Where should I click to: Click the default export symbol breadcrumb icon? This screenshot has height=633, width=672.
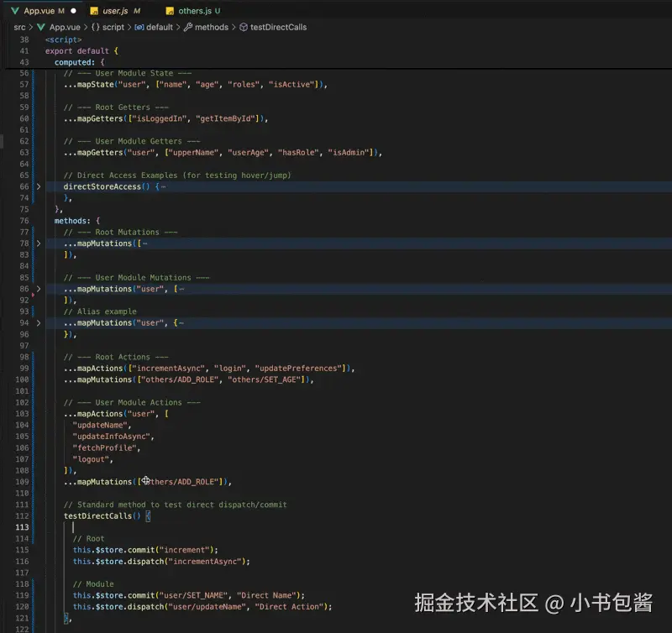pyautogui.click(x=139, y=27)
